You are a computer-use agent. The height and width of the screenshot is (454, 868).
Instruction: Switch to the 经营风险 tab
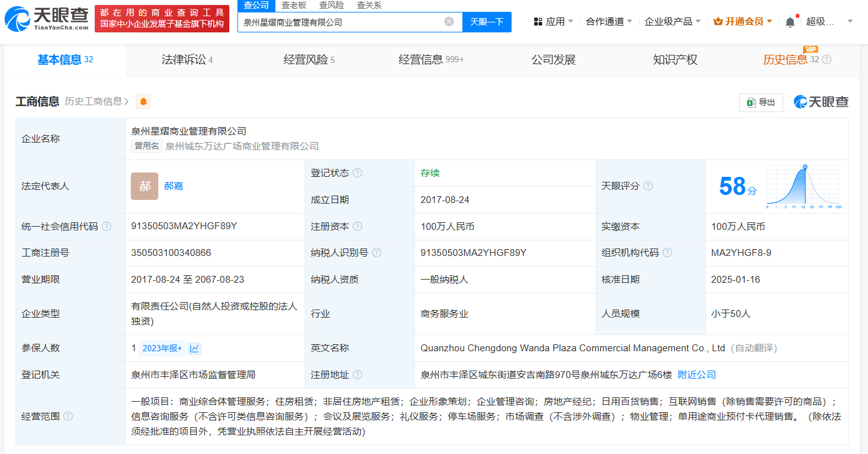308,60
